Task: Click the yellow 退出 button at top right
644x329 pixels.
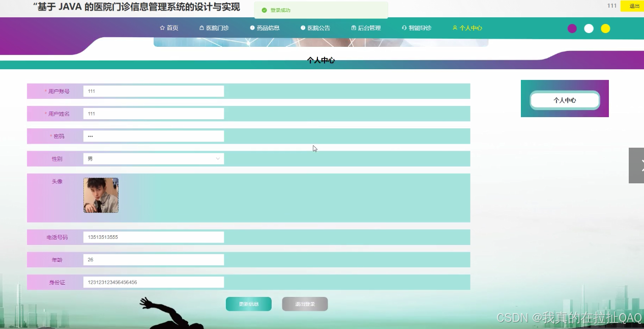Action: click(x=633, y=6)
